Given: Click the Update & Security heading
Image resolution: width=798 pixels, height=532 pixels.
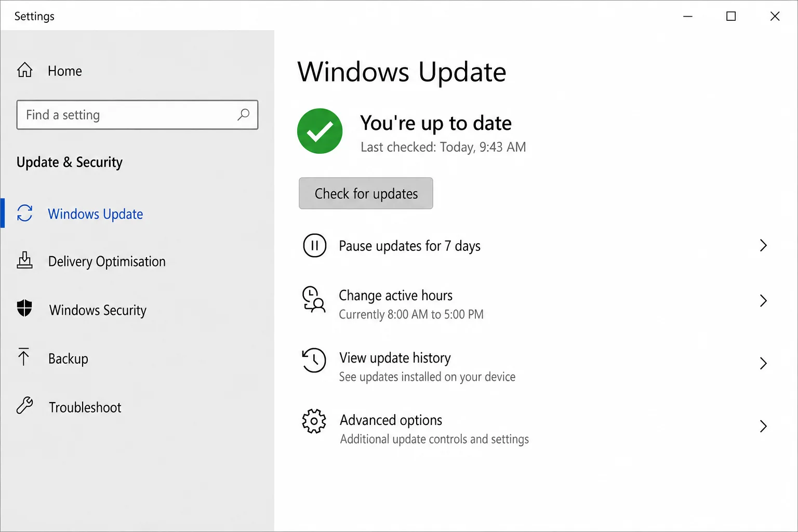Looking at the screenshot, I should coord(70,162).
